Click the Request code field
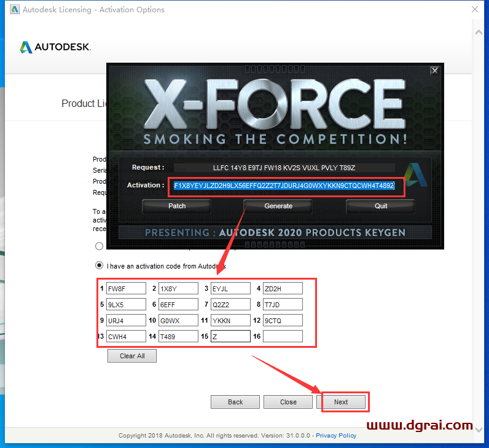This screenshot has width=489, height=448. pos(283,167)
